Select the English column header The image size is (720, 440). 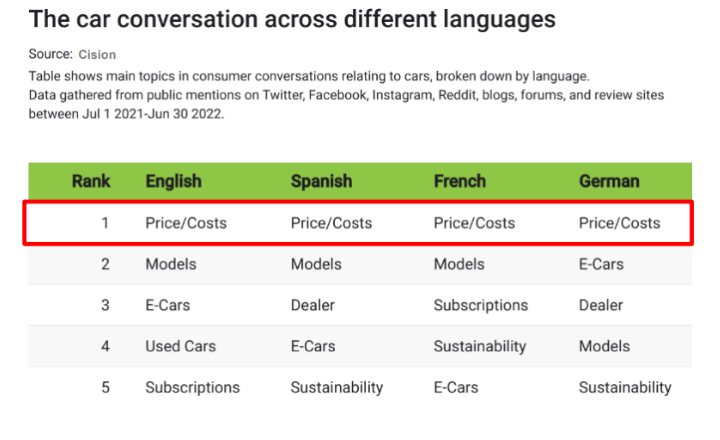[x=173, y=181]
